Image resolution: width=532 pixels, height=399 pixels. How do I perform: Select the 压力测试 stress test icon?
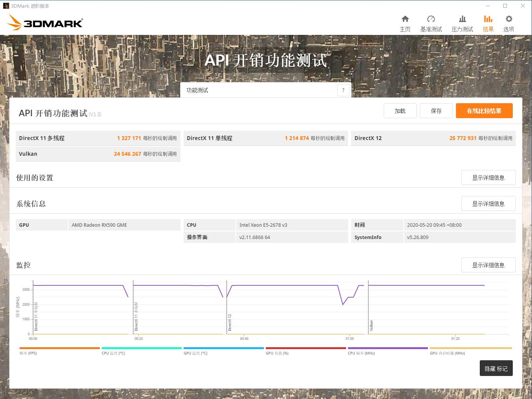[462, 22]
